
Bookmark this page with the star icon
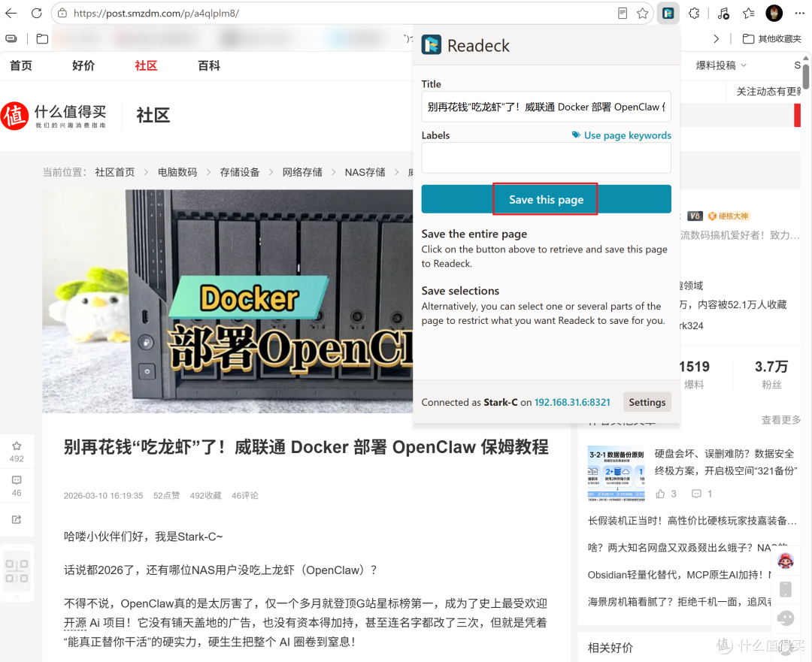click(x=643, y=14)
